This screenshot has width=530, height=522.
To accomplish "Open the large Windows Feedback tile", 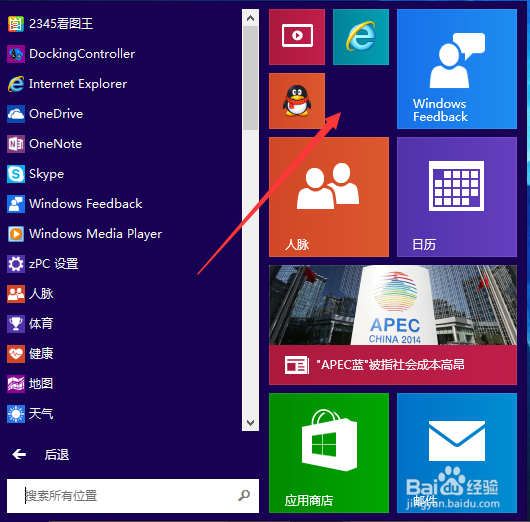I will coord(457,69).
